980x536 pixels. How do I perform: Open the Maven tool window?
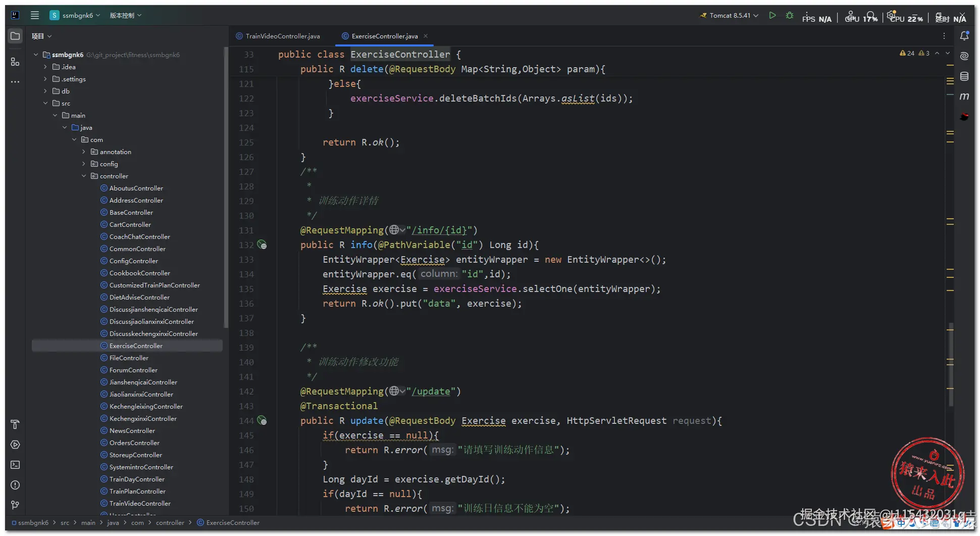tap(964, 96)
